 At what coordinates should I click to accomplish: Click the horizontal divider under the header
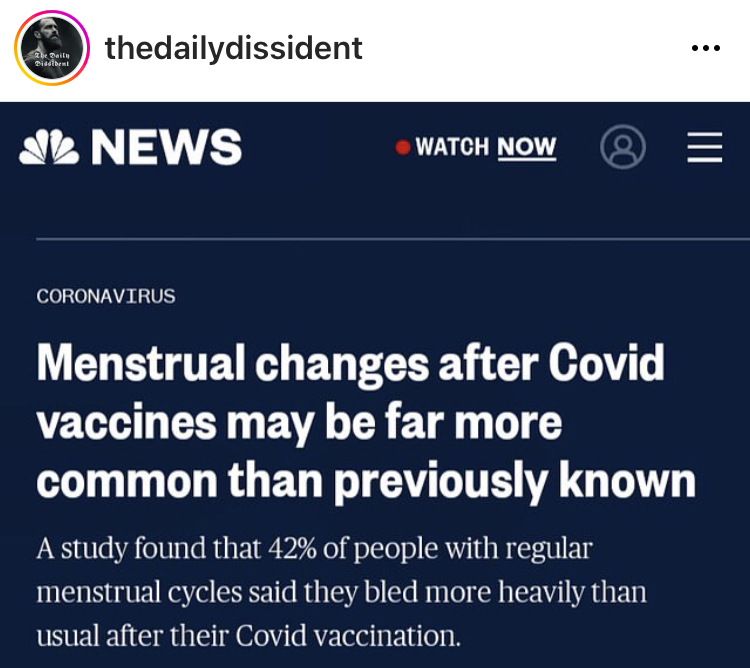pyautogui.click(x=393, y=238)
